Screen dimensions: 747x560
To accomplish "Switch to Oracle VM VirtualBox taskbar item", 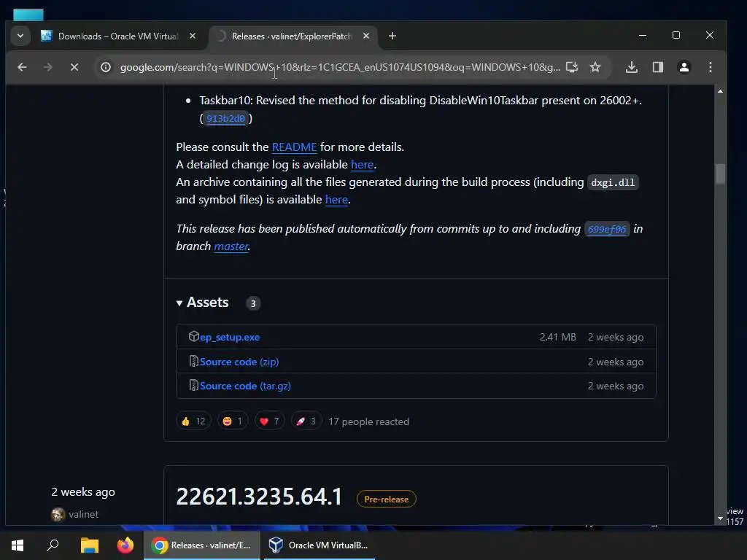I will click(318, 545).
